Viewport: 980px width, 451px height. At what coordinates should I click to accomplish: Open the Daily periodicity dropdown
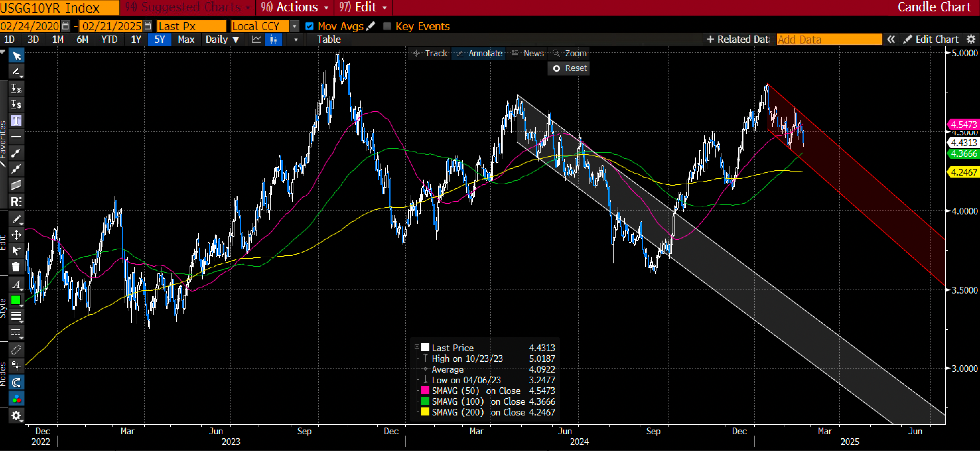222,39
